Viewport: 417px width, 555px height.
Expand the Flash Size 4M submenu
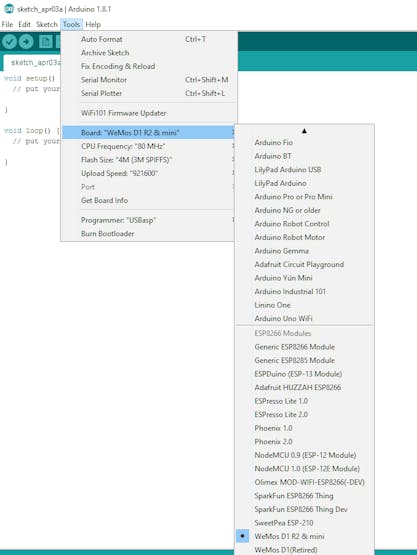[x=148, y=160]
